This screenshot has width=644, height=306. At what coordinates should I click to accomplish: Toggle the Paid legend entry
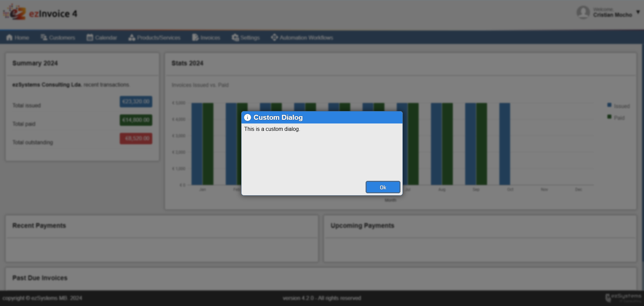point(616,117)
